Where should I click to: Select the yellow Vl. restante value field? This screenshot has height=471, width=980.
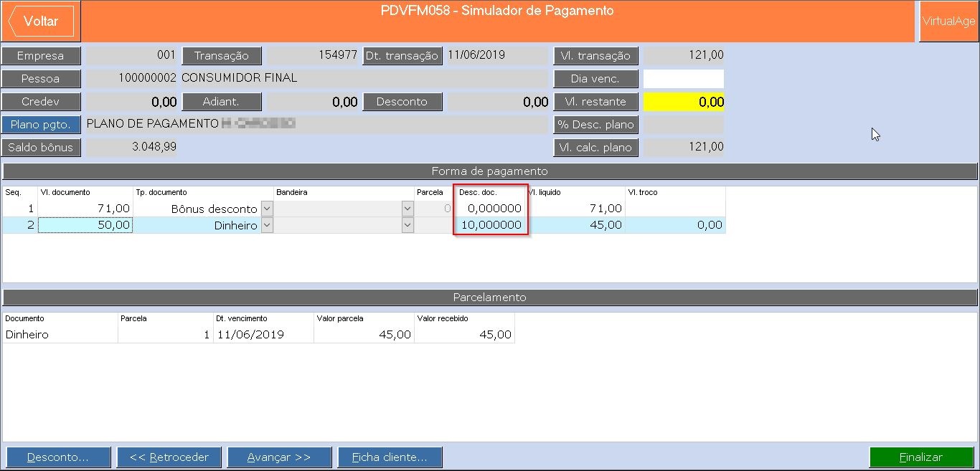(684, 102)
